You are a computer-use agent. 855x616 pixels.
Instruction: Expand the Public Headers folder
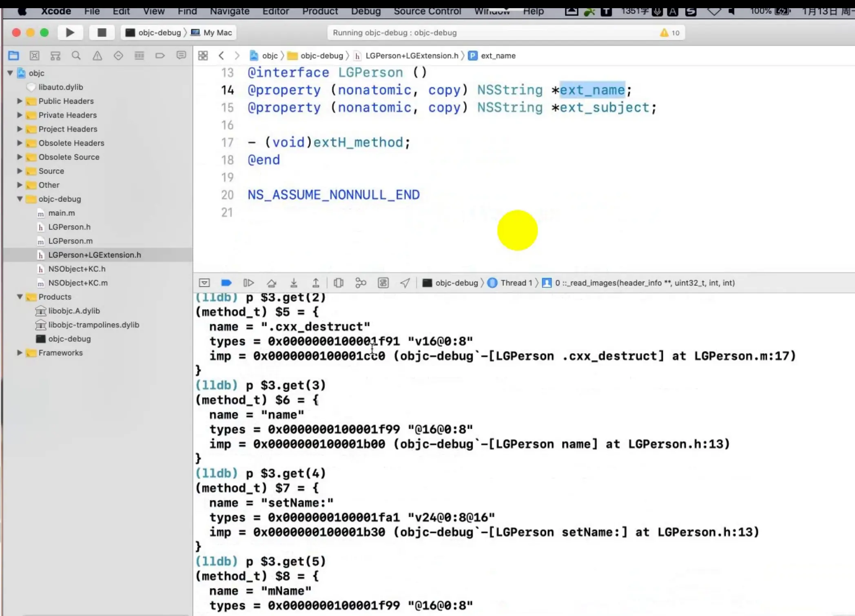click(19, 101)
